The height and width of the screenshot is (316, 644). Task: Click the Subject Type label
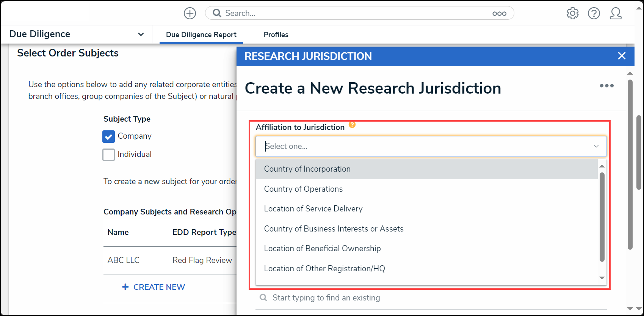click(127, 119)
